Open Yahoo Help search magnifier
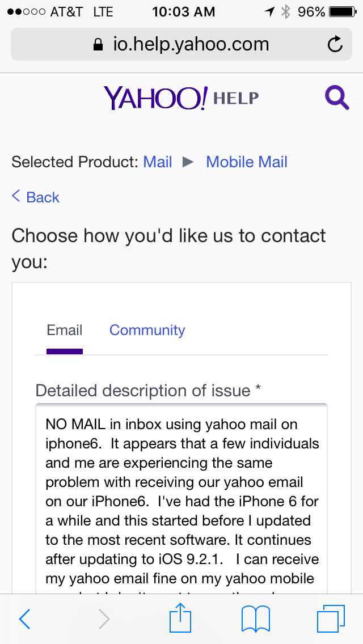This screenshot has height=644, width=363. tap(336, 98)
